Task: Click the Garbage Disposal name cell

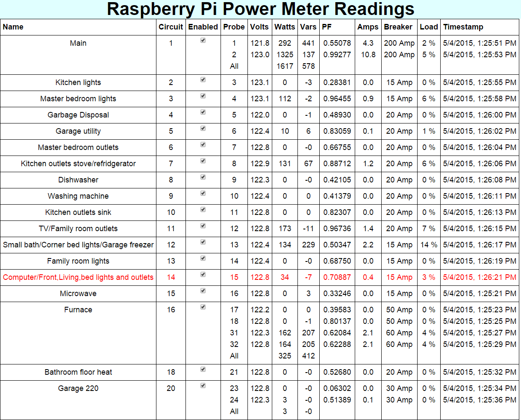Action: (78, 115)
